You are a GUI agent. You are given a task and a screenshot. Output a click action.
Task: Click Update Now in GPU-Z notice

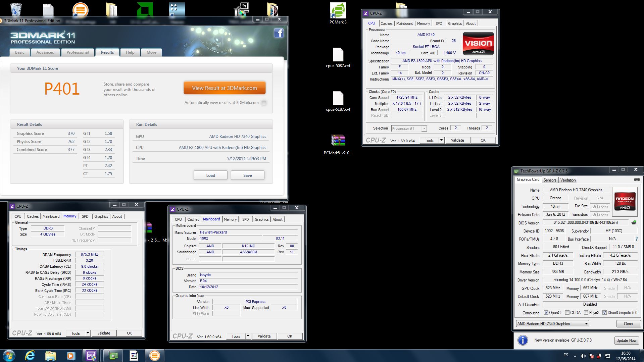pos(626,340)
